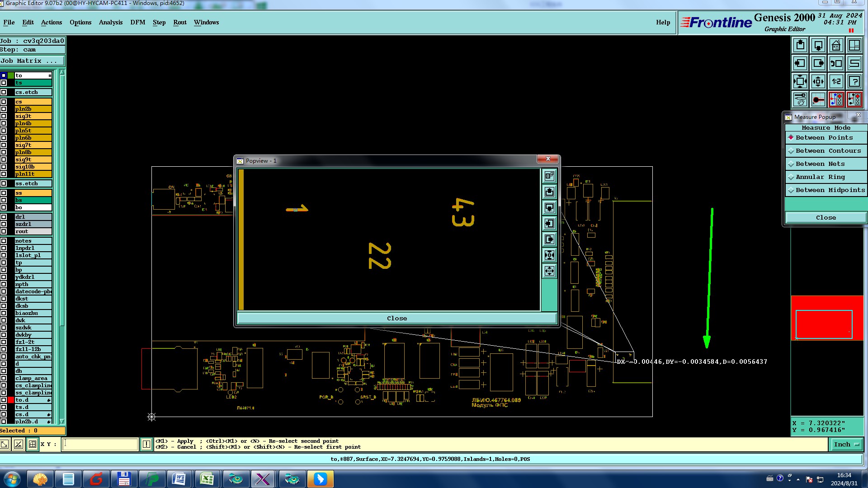Click the pan up arrow icon
Screen dimensions: 868x488
coord(800,46)
